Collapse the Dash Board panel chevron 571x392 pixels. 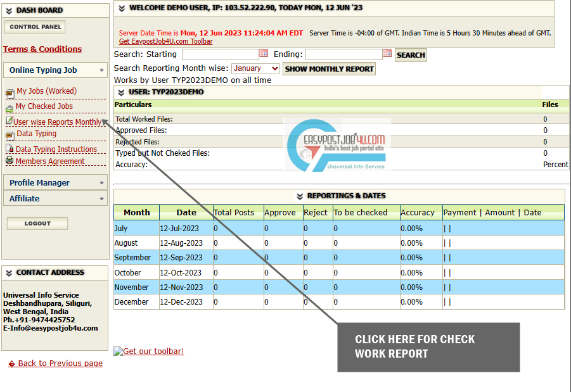[x=9, y=11]
